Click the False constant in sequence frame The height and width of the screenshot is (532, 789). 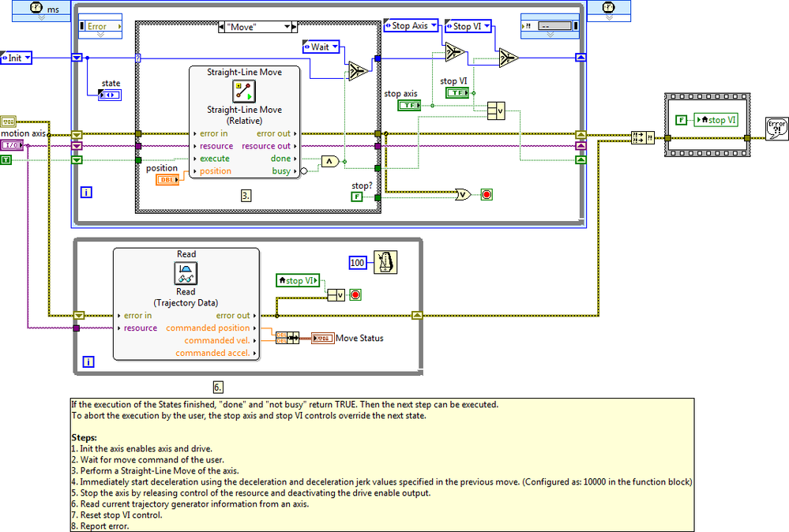pyautogui.click(x=681, y=120)
